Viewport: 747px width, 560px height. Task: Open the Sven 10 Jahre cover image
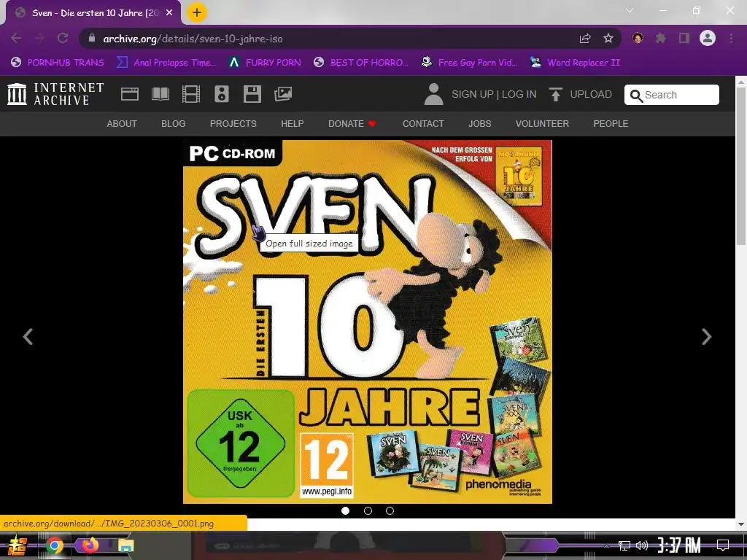pyautogui.click(x=368, y=322)
